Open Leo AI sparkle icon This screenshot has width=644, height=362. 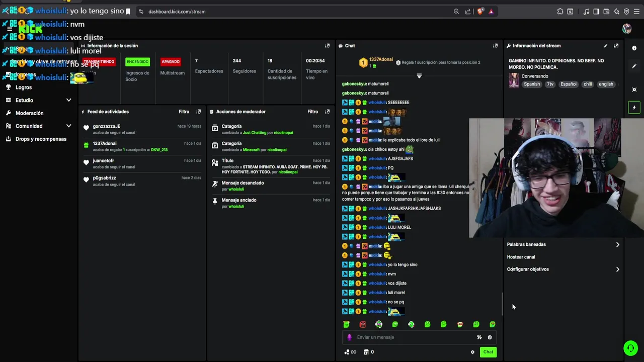(616, 12)
